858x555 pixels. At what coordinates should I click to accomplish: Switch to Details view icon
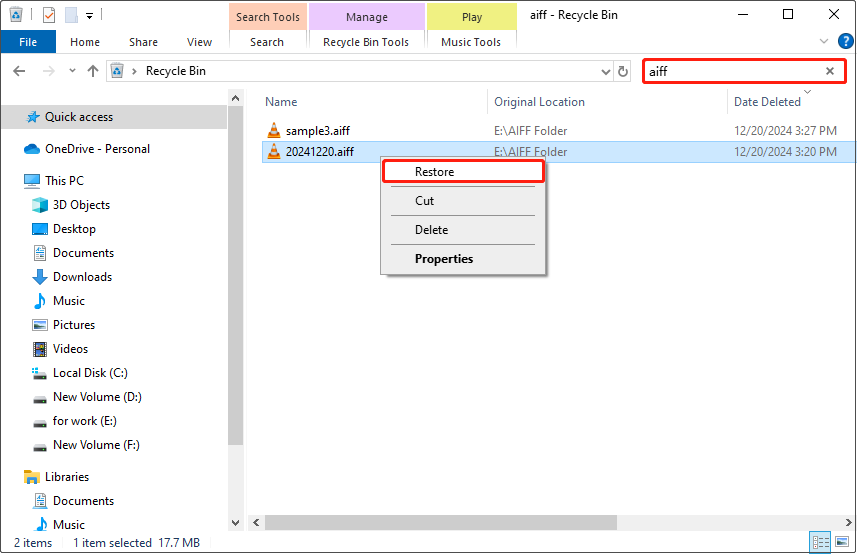pyautogui.click(x=820, y=542)
